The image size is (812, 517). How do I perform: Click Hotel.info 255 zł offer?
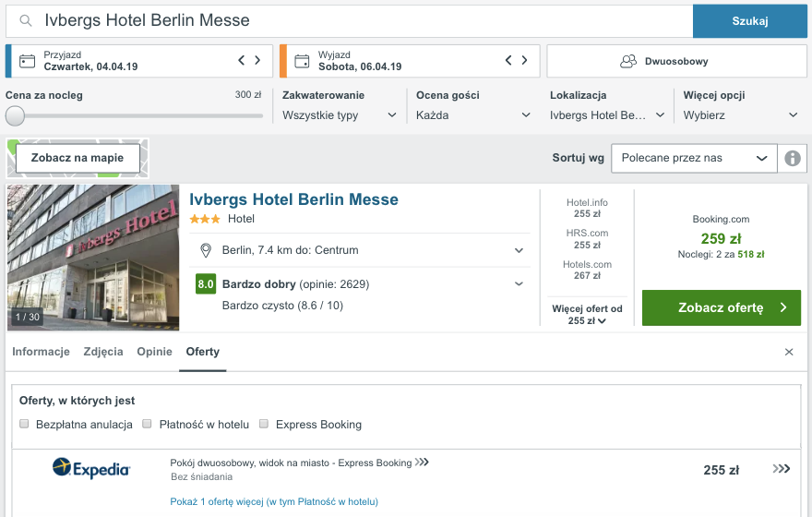tap(587, 209)
